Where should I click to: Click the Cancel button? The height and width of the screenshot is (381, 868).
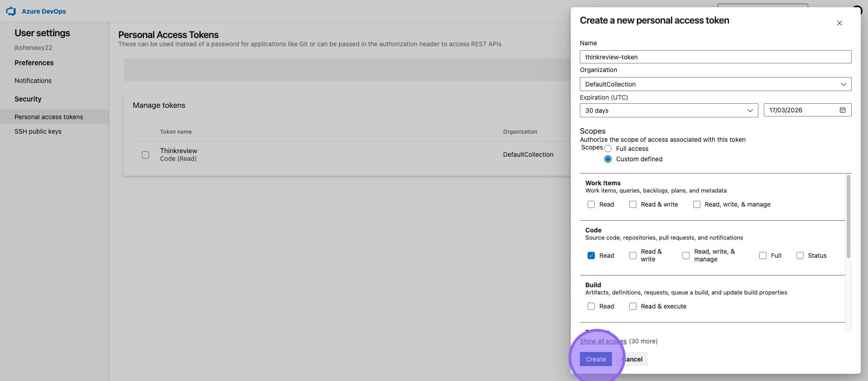click(x=632, y=359)
